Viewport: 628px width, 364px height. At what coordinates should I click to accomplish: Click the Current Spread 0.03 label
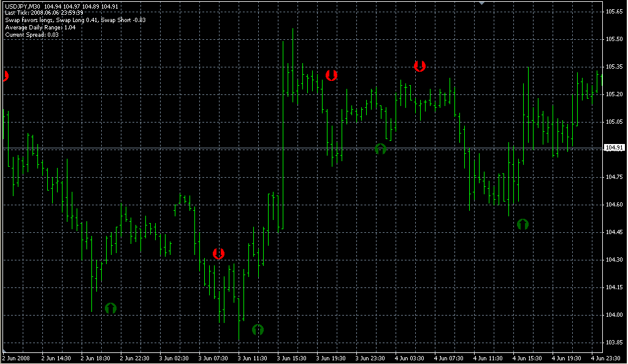point(32,35)
